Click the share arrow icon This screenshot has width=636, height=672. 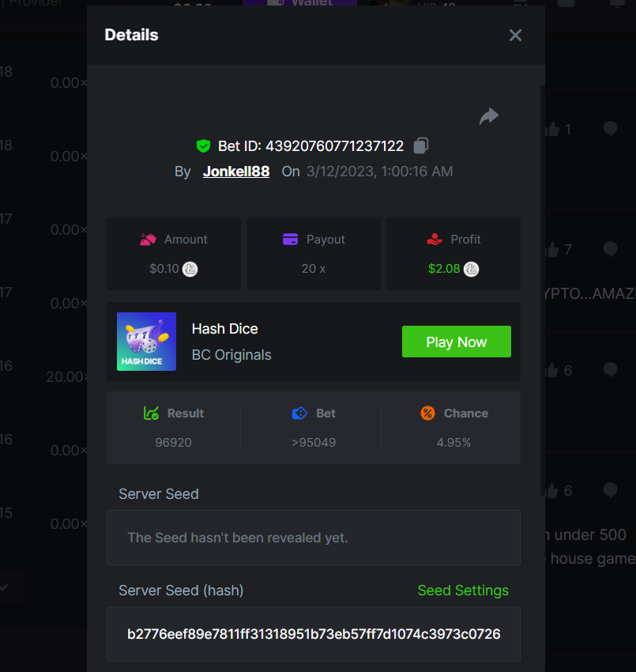click(489, 117)
